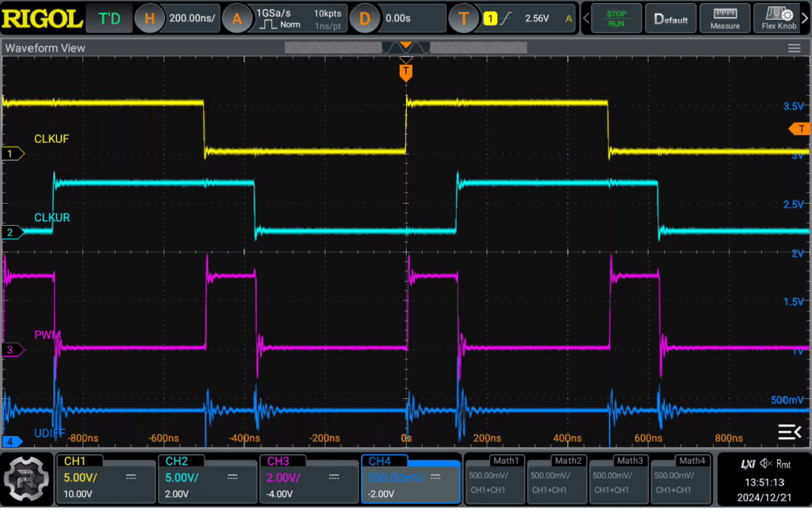
Task: Click the orange H horizontal icon
Action: (149, 19)
